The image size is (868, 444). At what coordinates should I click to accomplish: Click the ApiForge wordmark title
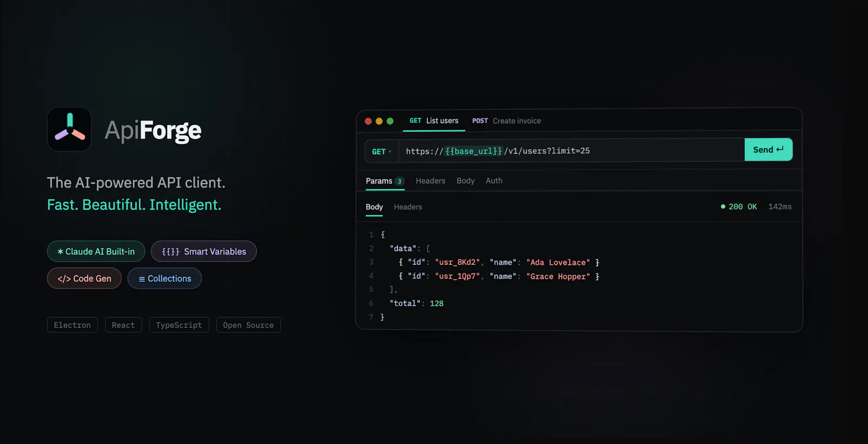[153, 131]
